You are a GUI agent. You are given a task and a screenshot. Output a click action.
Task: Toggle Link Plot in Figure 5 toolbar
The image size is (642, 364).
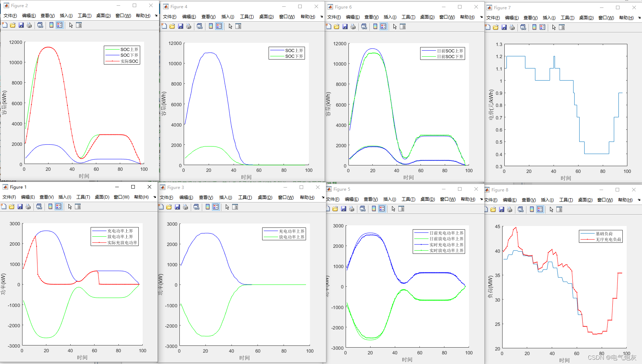click(363, 209)
